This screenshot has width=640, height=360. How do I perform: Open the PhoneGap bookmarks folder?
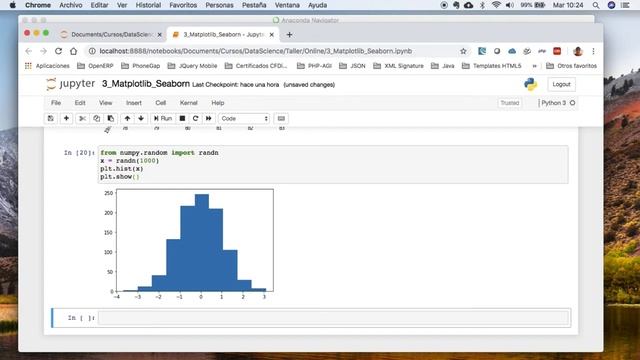pos(141,66)
